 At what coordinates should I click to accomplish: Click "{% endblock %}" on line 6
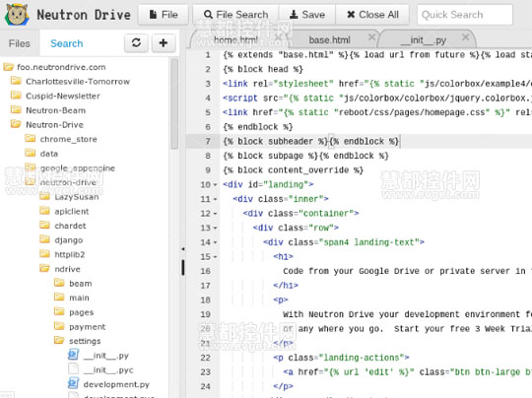pyautogui.click(x=258, y=127)
